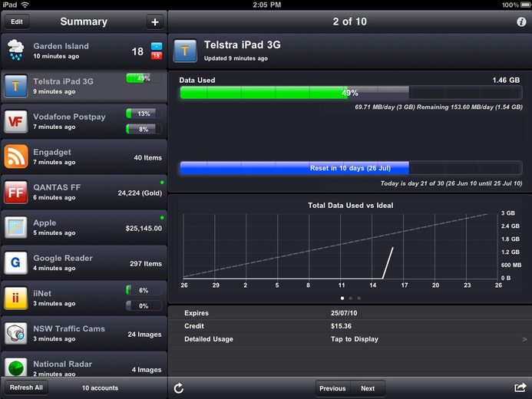Tap the Wi-Fi indicator in the status bar
Image resolution: width=532 pixels, height=399 pixels.
25,5
